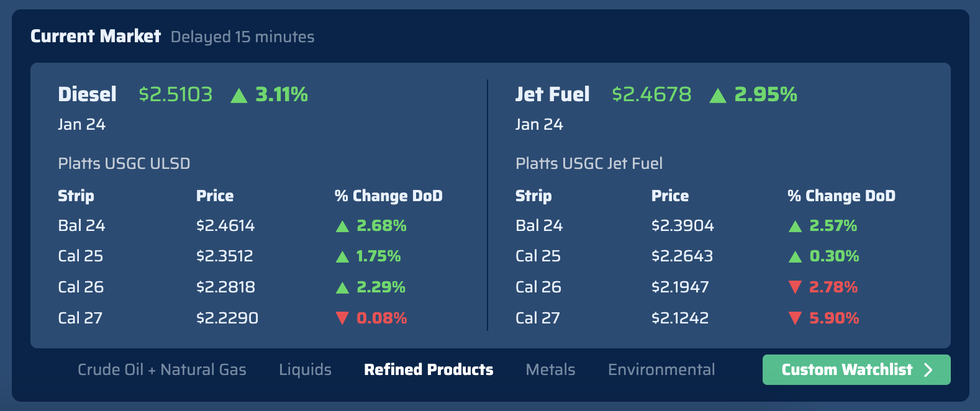
Task: Open the Liquids section
Action: (x=305, y=369)
